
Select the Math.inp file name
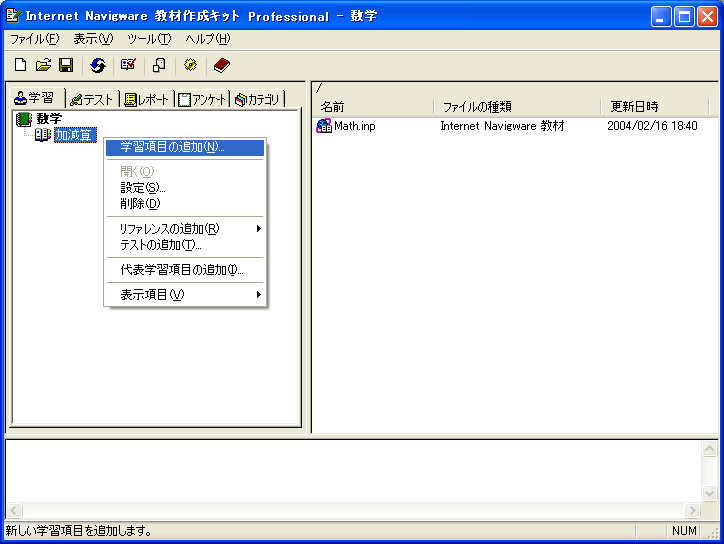click(x=355, y=126)
